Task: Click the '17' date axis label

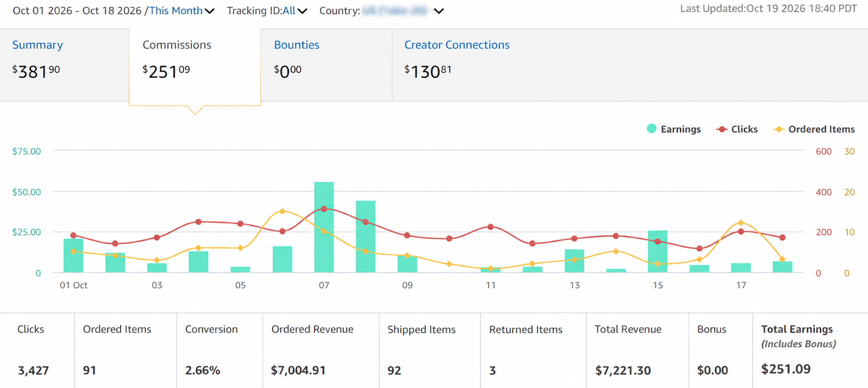Action: [741, 285]
